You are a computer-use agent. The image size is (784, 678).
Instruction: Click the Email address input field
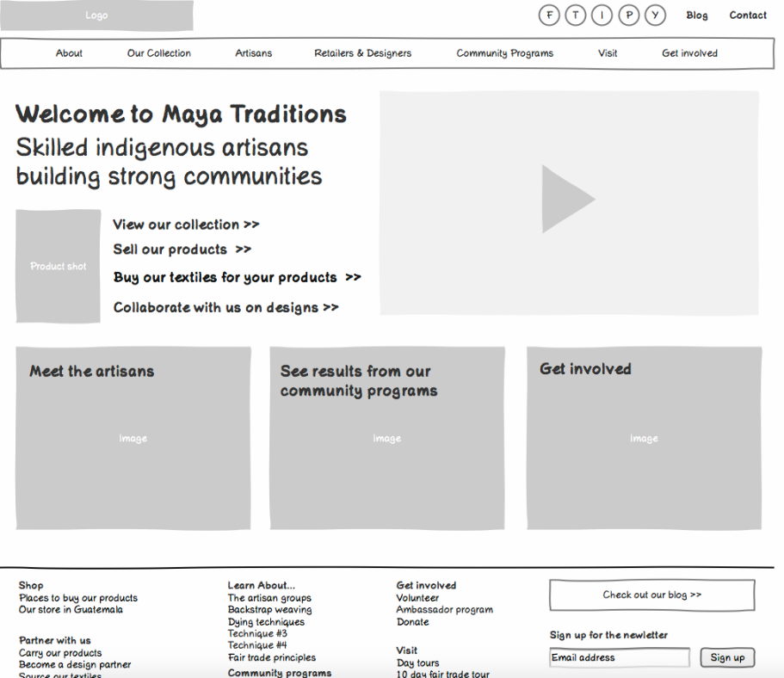pos(619,656)
